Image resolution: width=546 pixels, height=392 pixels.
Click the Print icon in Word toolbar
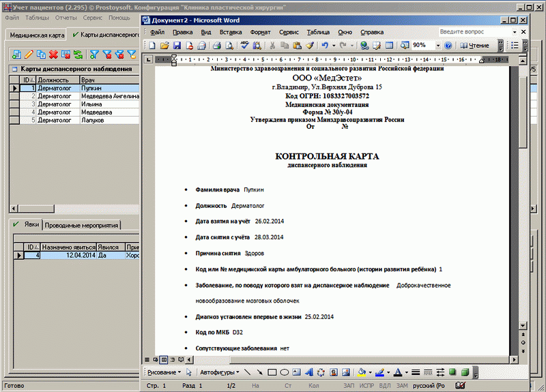(x=216, y=46)
